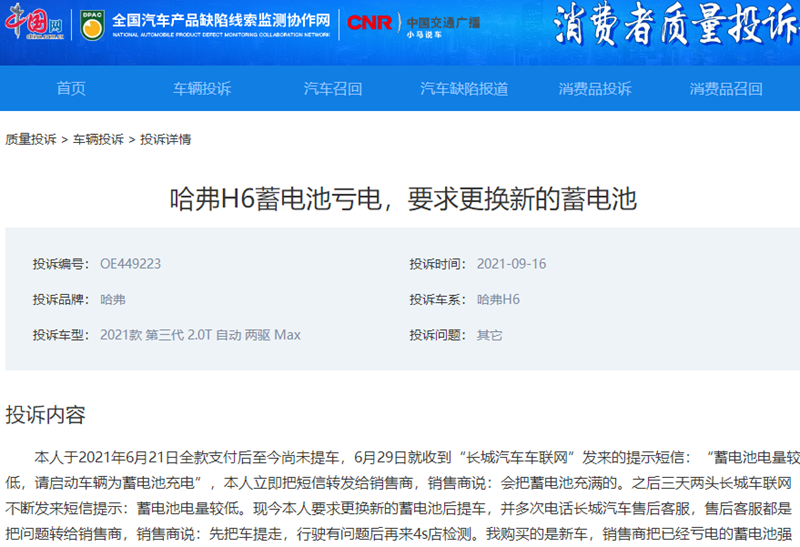The image size is (800, 547).
Task: Go to the 首页 nav tab
Action: [x=71, y=89]
